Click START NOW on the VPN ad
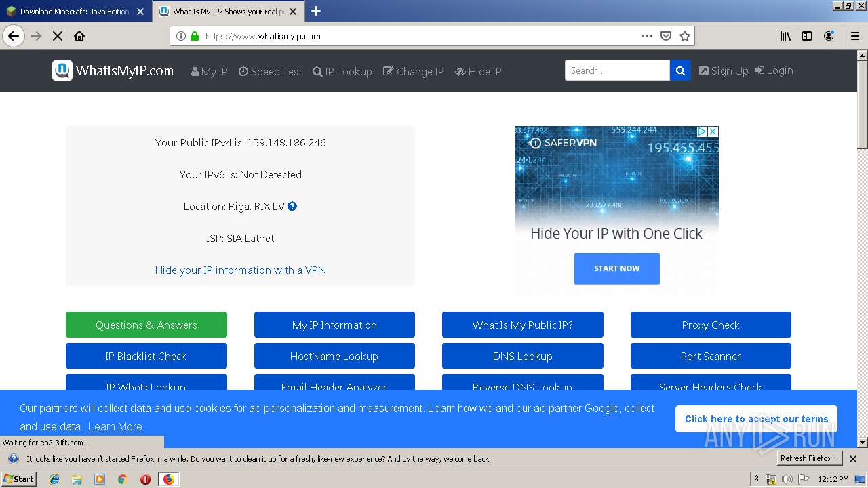Viewport: 868px width, 488px height. pos(616,268)
